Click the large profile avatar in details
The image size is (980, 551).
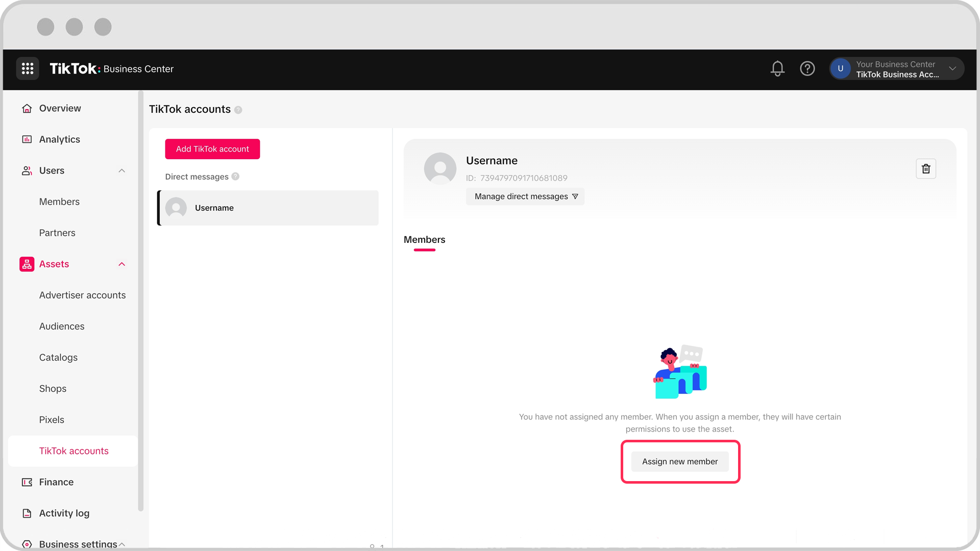click(440, 168)
